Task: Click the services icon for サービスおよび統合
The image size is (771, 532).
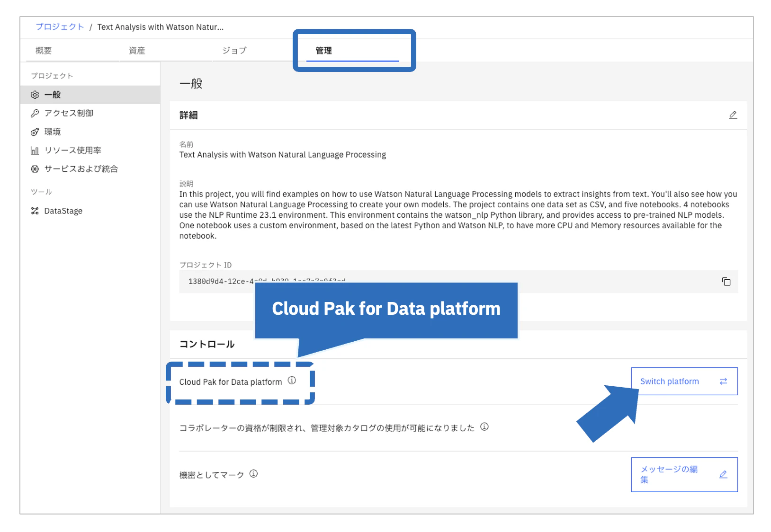Action: pyautogui.click(x=35, y=169)
